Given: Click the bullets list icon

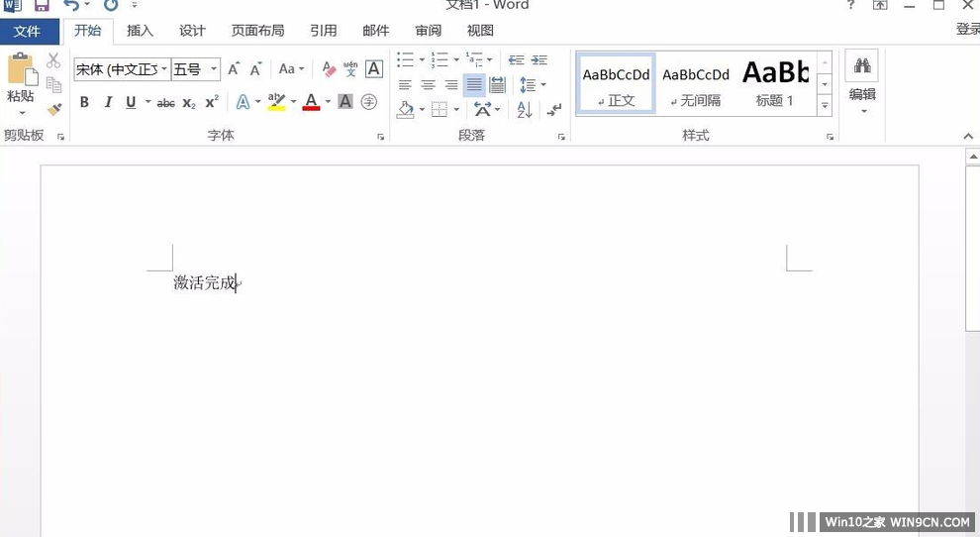Looking at the screenshot, I should [x=405, y=59].
